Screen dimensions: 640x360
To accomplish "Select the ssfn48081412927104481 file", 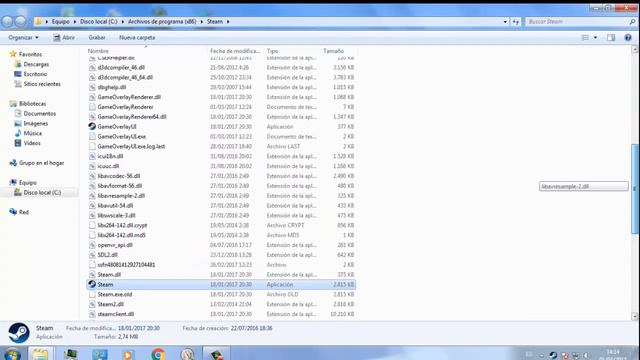I will click(x=126, y=264).
